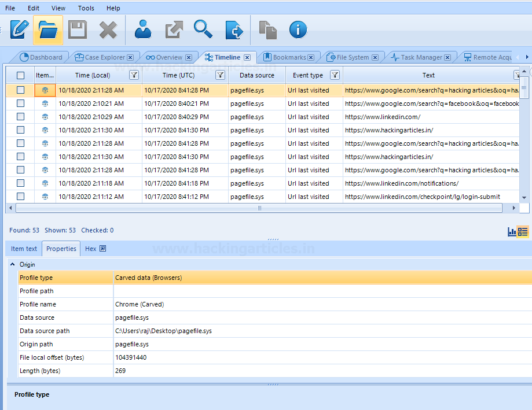Check the linkedin.com/notifications row checkbox

point(21,183)
